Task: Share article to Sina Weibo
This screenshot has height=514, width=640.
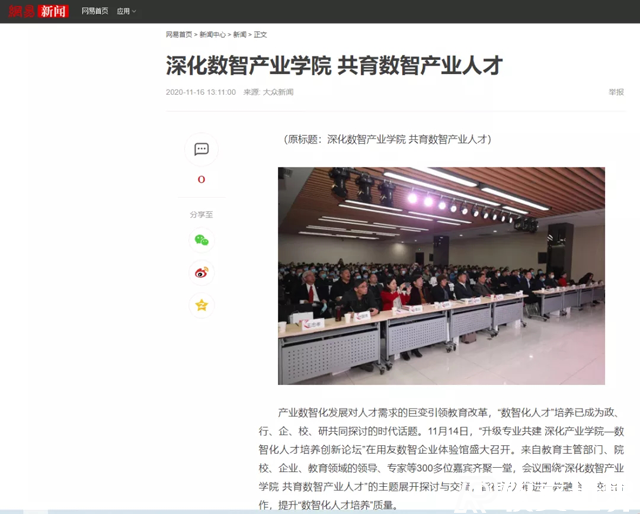Action: 201,272
